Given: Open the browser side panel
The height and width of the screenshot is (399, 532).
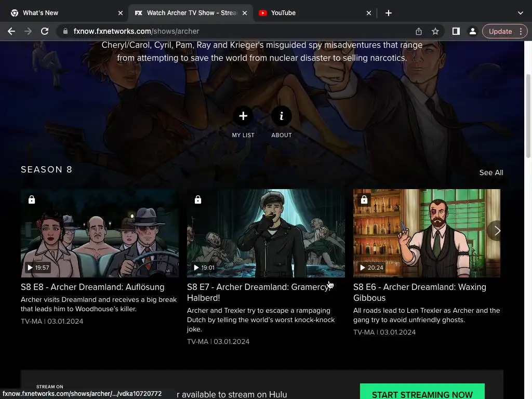Looking at the screenshot, I should point(456,31).
